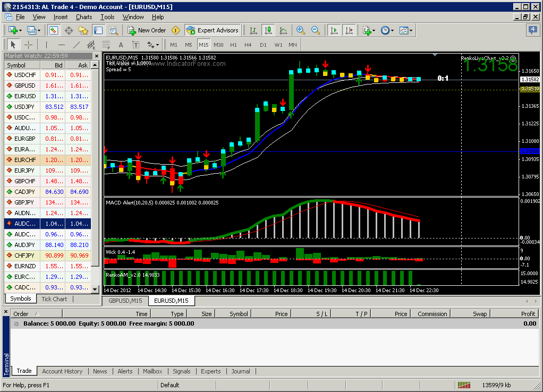Screen dimensions: 543x392
Task: Switch to the H4 timeframe
Action: click(x=248, y=45)
